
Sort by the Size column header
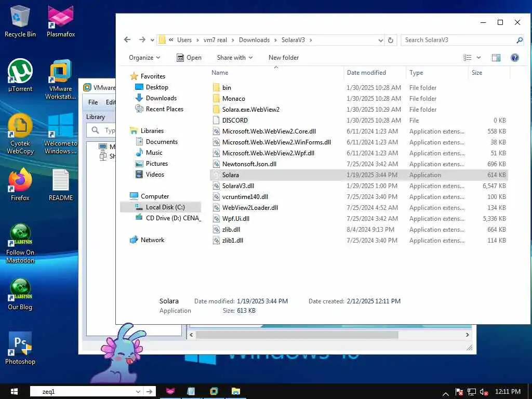489,73
